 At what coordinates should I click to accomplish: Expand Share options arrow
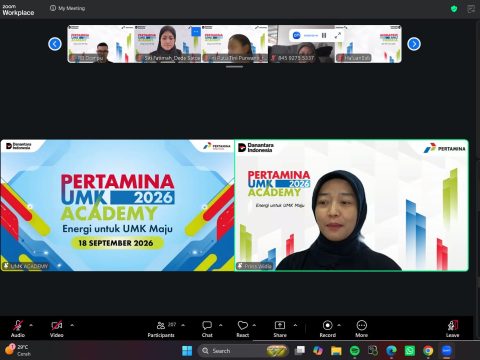295,325
